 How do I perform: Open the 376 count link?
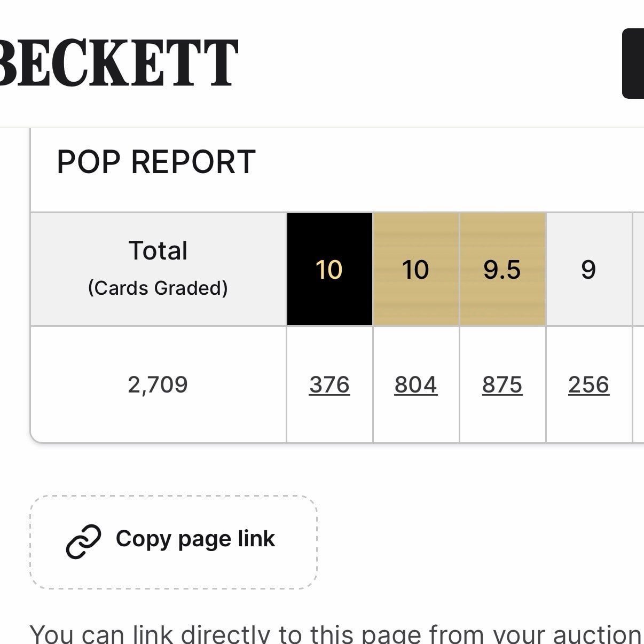click(x=329, y=384)
